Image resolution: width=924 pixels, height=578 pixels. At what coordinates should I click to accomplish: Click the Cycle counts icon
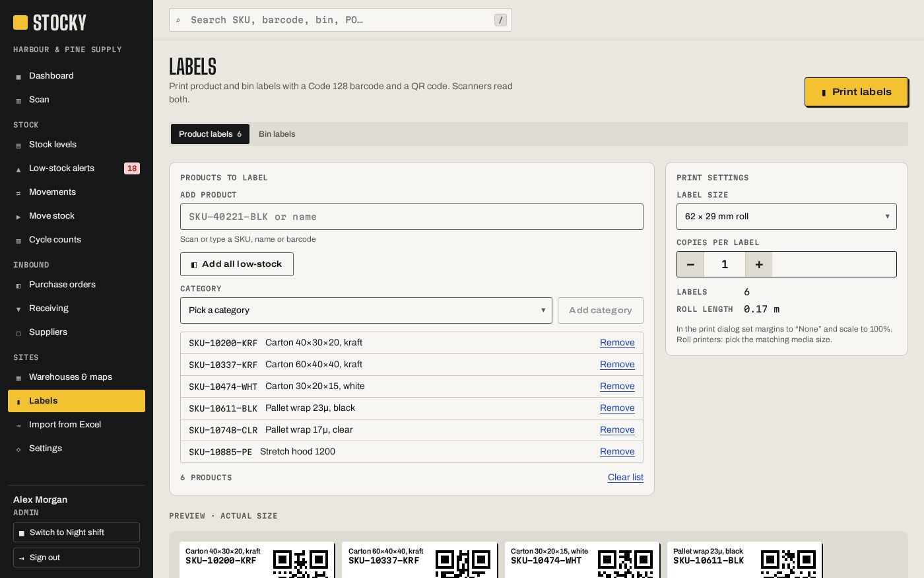(18, 240)
